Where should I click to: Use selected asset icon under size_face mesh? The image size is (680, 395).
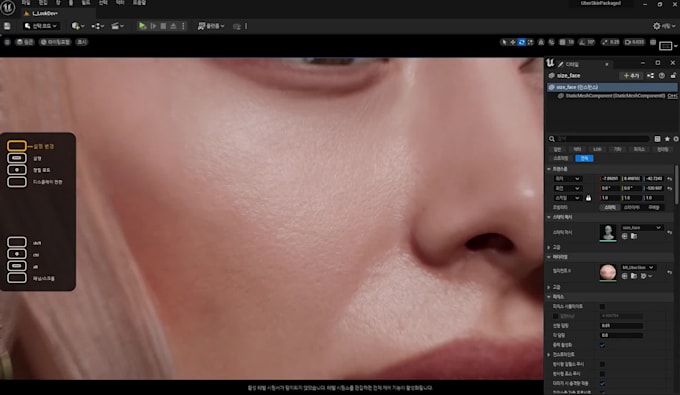(x=624, y=236)
